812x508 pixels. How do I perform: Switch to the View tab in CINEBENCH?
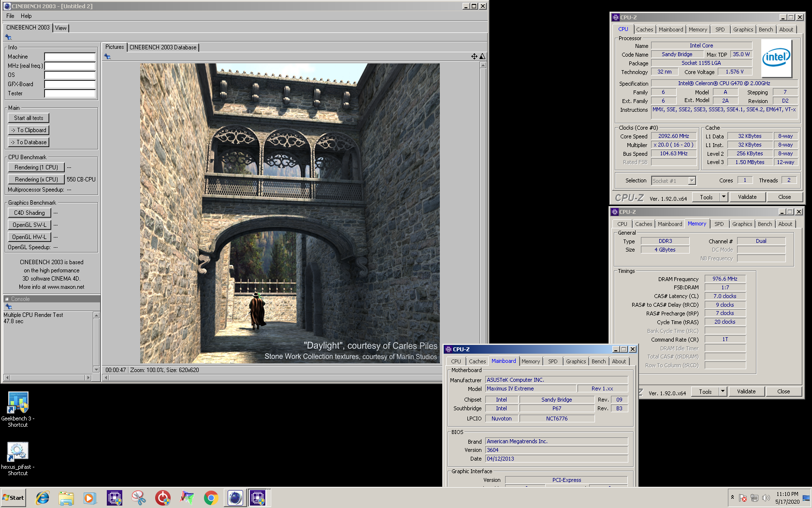(x=61, y=28)
